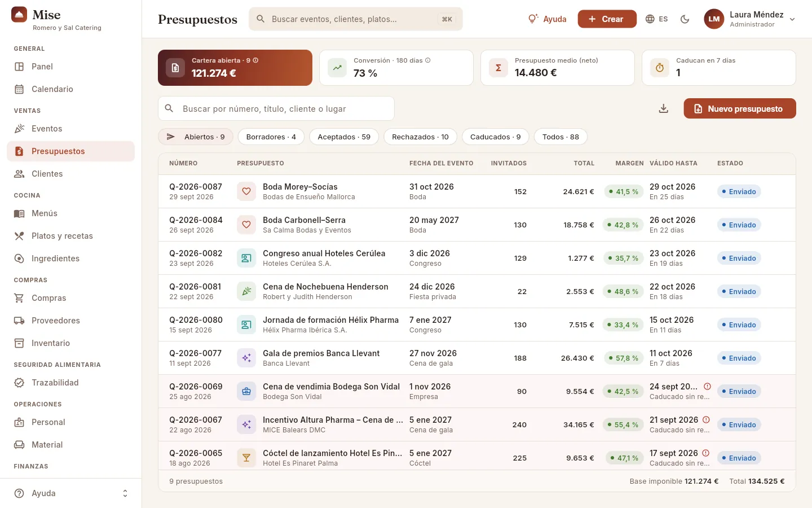Viewport: 812px width, 508px height.
Task: Click the Conversión trend chart icon
Action: [337, 68]
